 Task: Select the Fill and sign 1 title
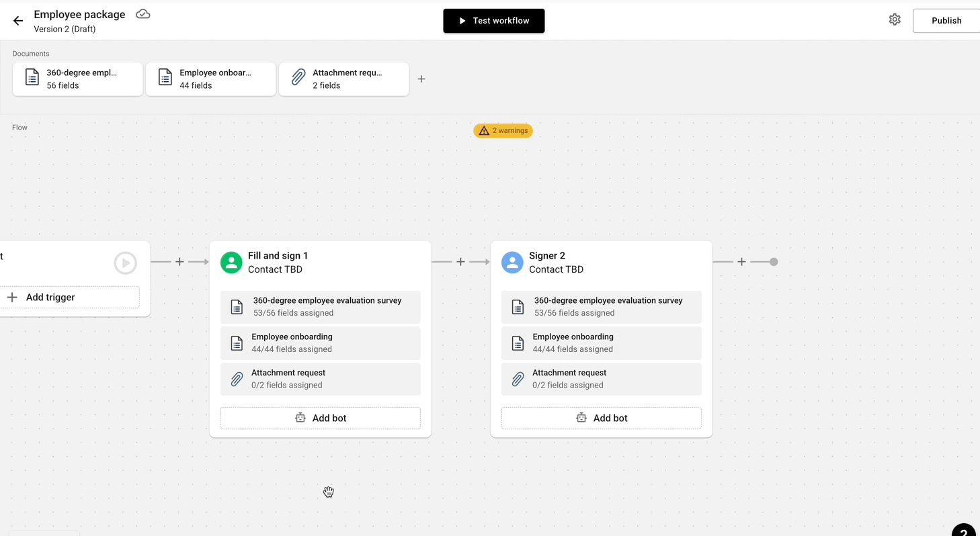(278, 256)
